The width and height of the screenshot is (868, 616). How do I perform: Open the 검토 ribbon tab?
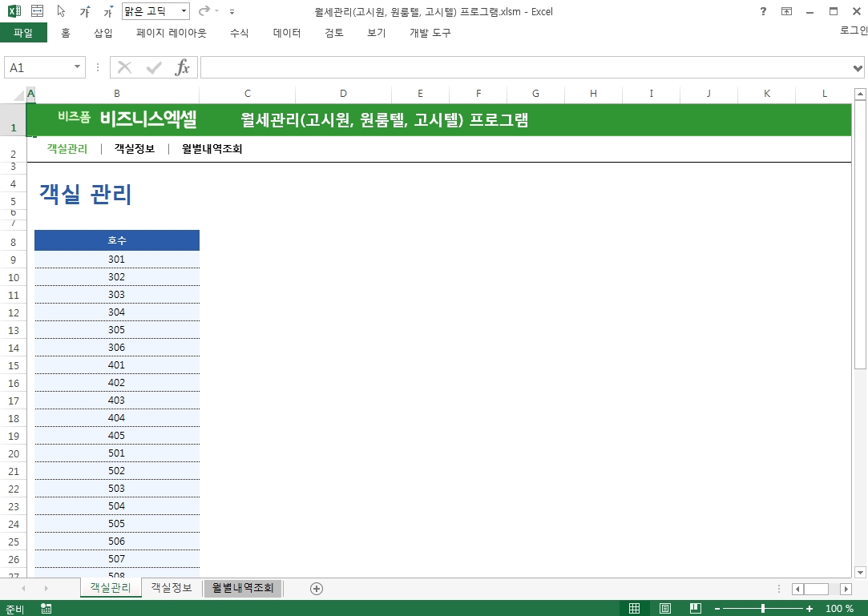334,33
